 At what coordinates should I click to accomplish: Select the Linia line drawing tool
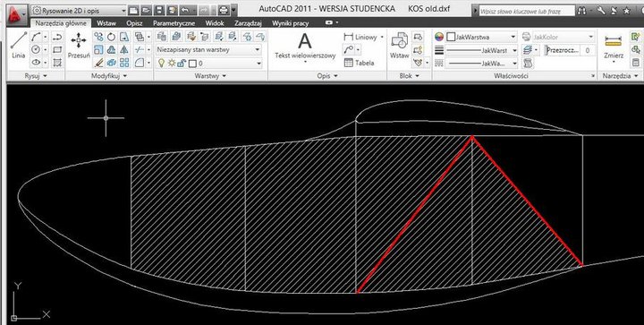[19, 45]
